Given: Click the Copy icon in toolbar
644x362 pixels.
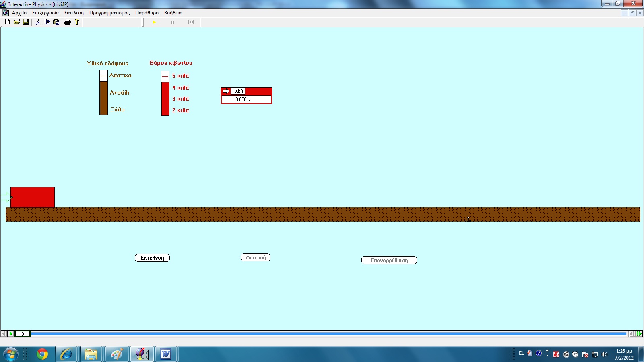Looking at the screenshot, I should 47,22.
